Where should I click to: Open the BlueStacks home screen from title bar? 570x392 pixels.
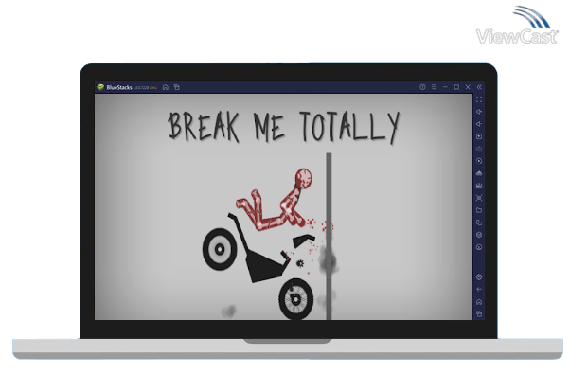166,87
